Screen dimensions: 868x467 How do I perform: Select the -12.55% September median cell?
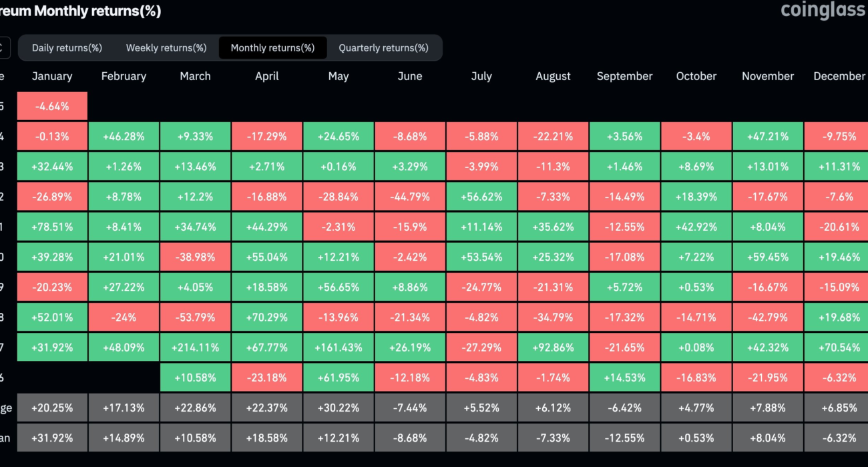coord(624,438)
